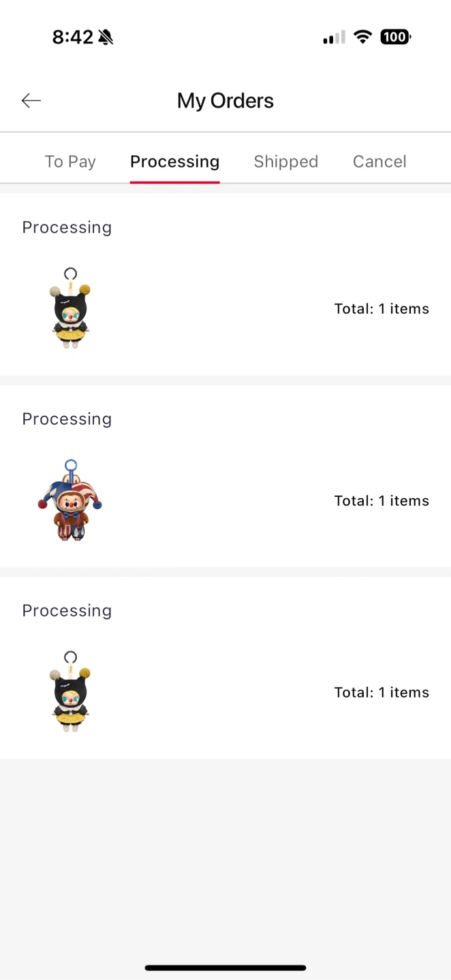The image size is (451, 980).
Task: Open the Shipped tab
Action: (285, 161)
